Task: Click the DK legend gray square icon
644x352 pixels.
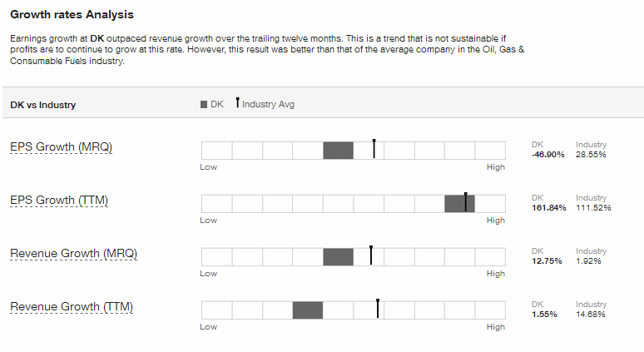Action: pos(204,105)
